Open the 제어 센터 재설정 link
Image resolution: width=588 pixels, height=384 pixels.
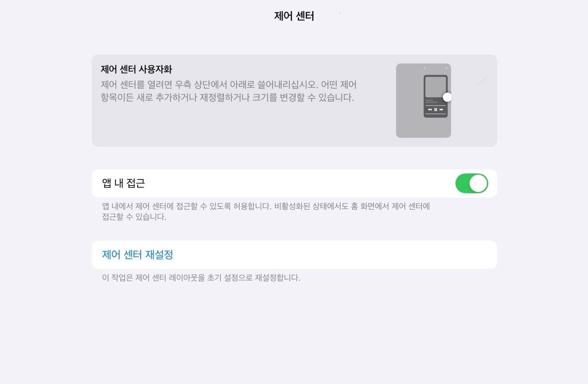(x=137, y=255)
